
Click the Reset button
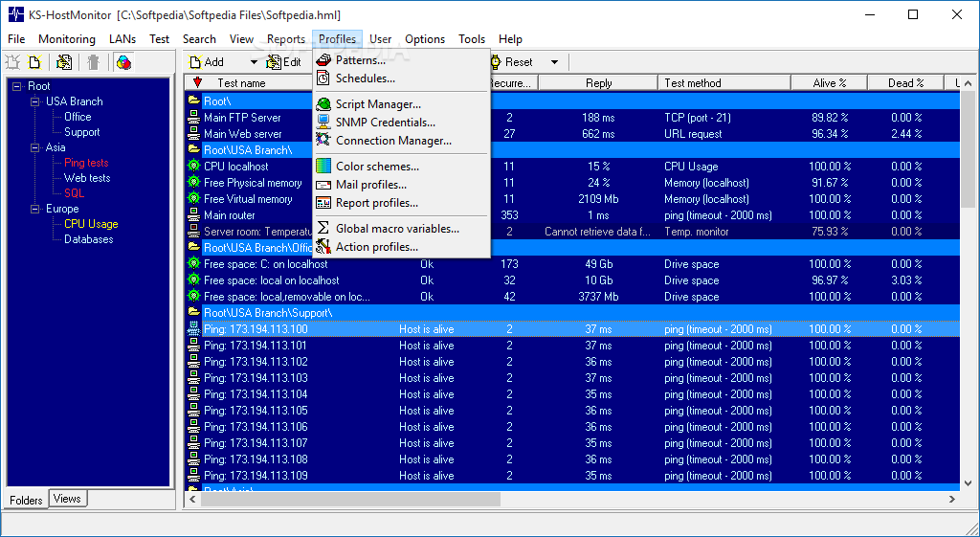(511, 62)
